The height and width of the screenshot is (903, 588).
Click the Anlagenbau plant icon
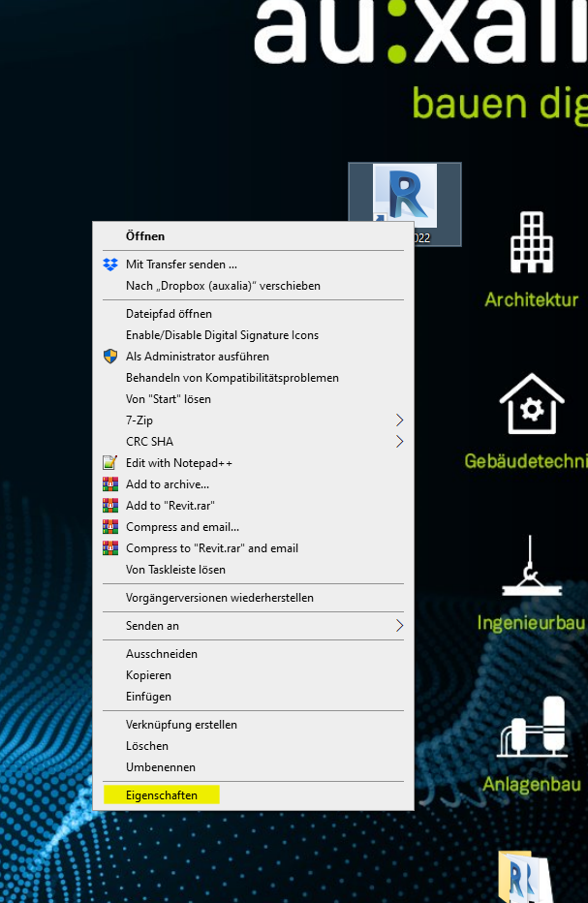coord(533,727)
